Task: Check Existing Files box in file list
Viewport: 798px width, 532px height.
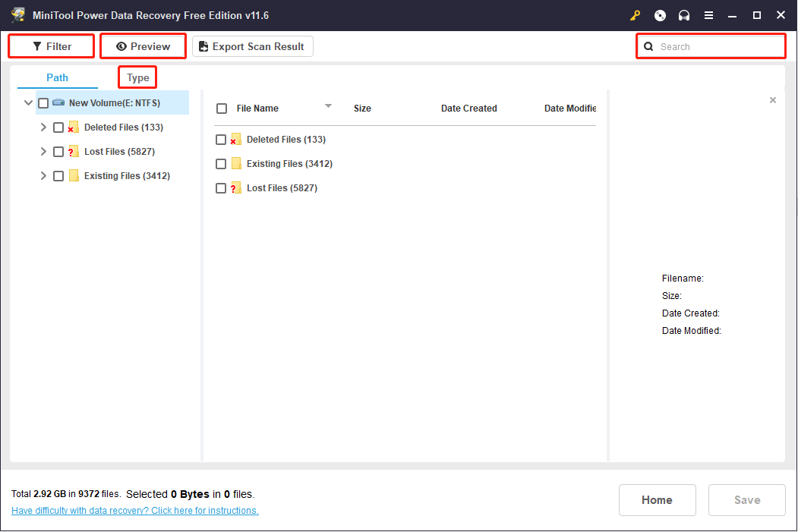Action: point(221,164)
